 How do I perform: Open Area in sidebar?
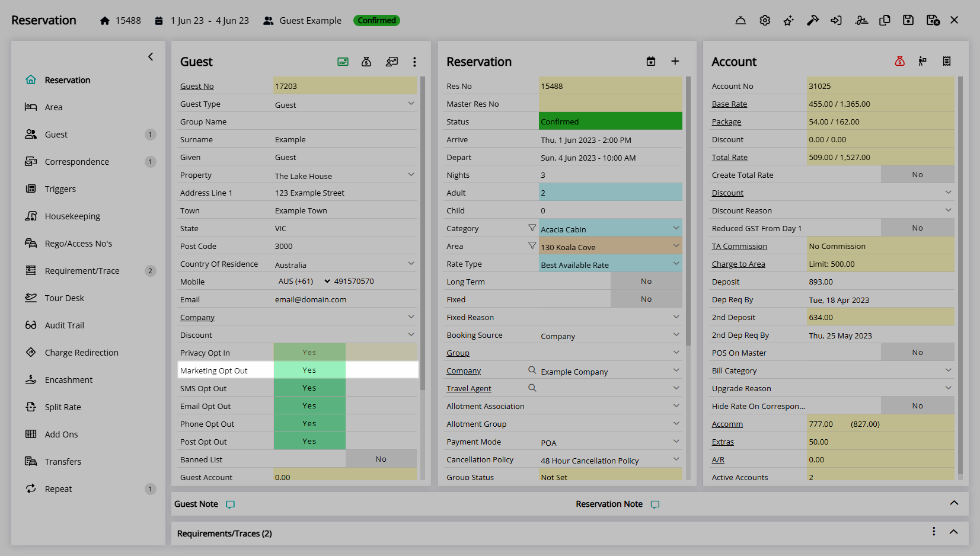pos(53,107)
